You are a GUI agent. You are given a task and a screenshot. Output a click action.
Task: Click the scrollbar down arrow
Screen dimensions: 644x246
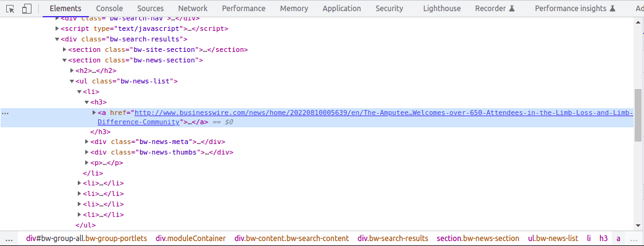tap(638, 226)
